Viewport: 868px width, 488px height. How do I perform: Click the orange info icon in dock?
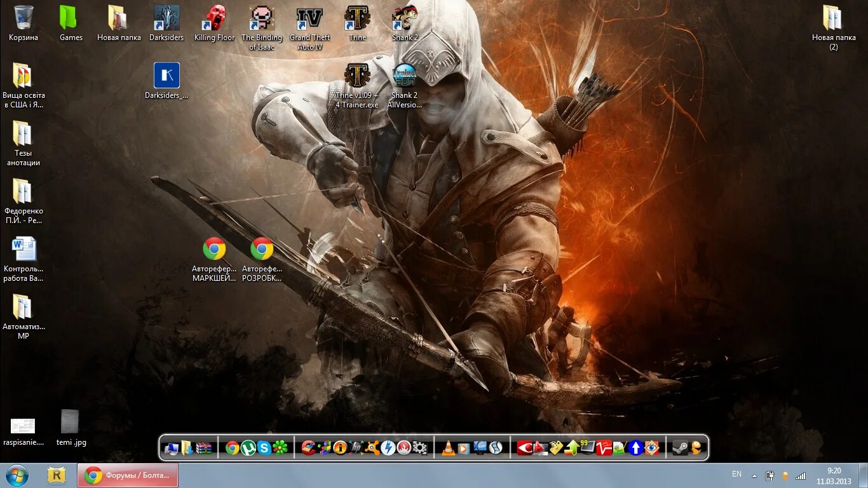coord(340,448)
